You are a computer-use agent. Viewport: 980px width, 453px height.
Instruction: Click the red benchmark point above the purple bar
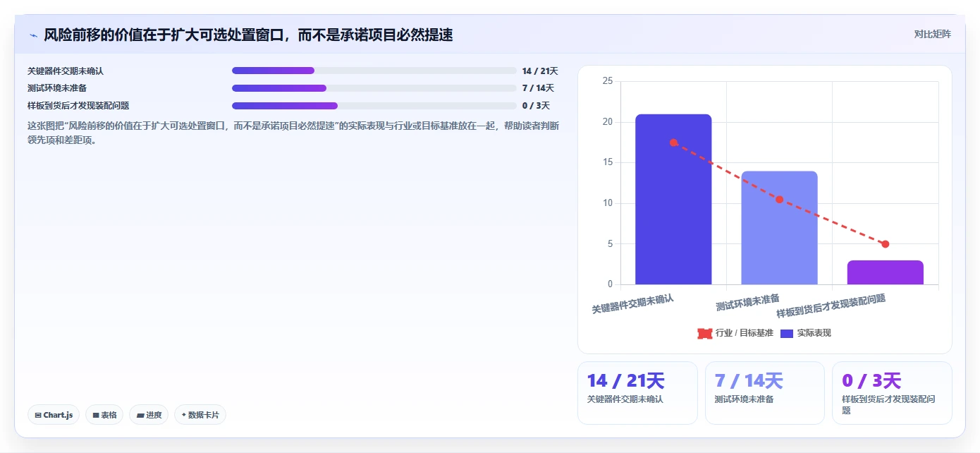pos(885,244)
